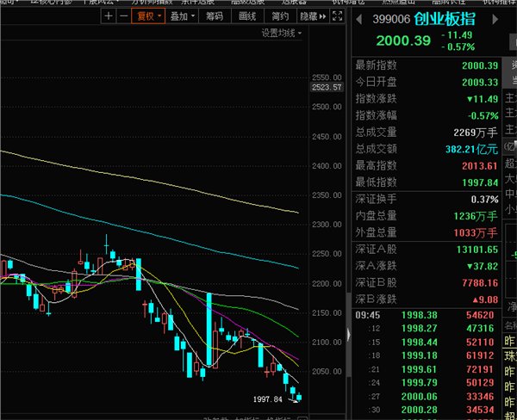Open the 隐藏 hide options dropdown
517x420 pixels.
point(311,15)
